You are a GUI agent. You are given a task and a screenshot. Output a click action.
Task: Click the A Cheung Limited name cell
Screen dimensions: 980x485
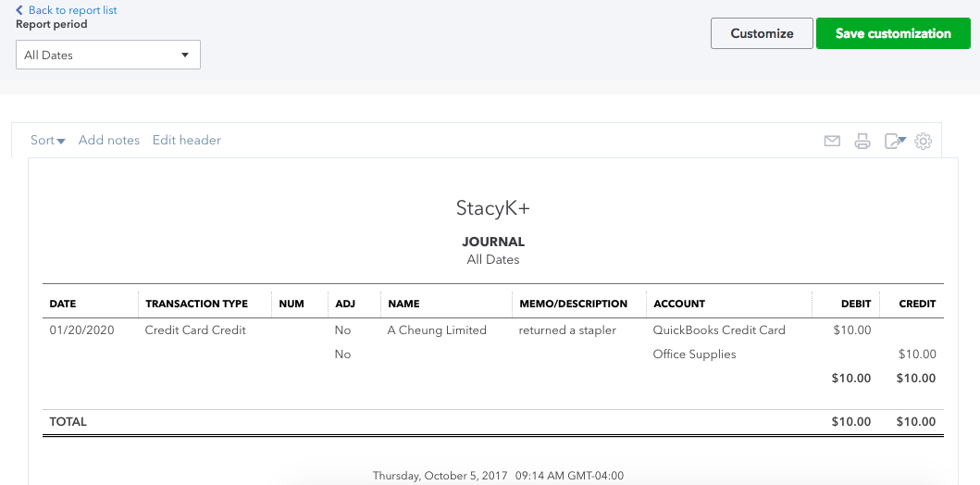tap(437, 330)
